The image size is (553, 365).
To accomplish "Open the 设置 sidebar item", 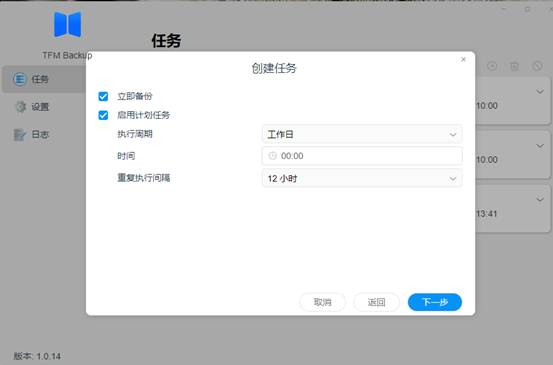I will coord(44,107).
